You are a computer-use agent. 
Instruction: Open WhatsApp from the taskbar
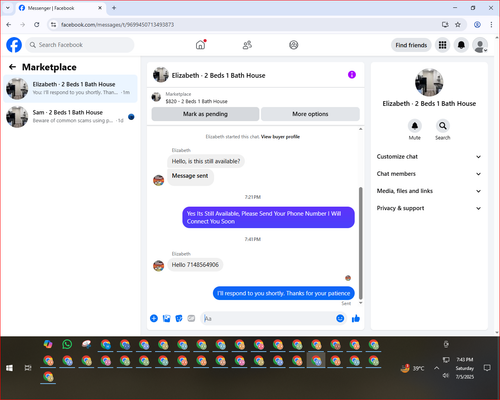67,344
